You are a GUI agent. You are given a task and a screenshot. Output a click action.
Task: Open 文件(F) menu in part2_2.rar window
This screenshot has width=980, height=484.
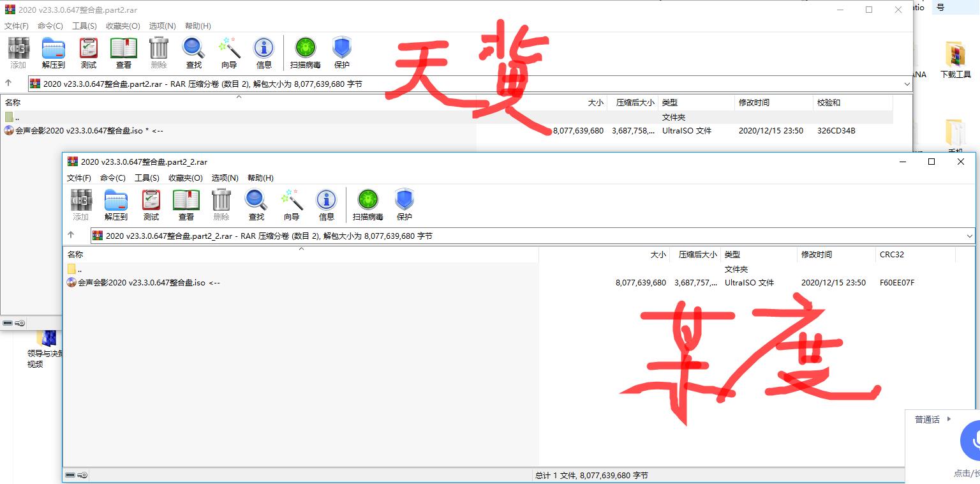click(79, 178)
